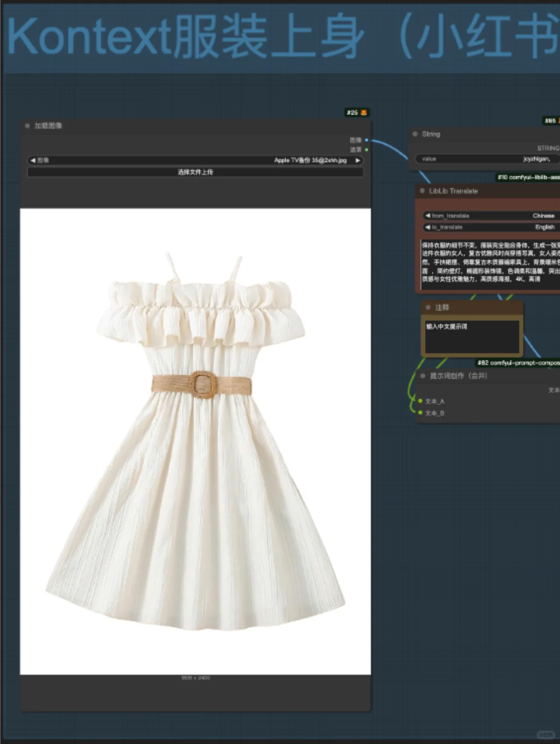Click the #25 node badge fox icon
The image size is (560, 744).
[x=364, y=113]
